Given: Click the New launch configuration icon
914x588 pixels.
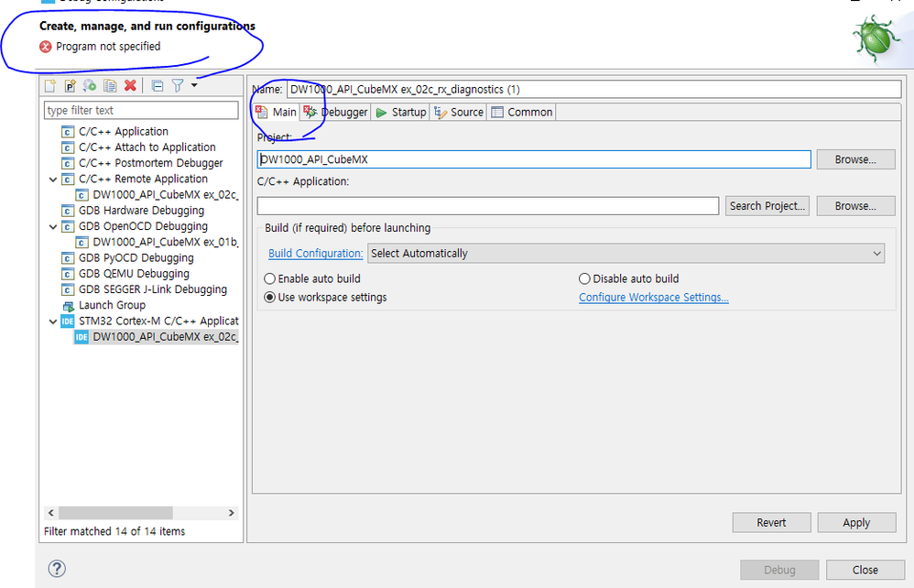Looking at the screenshot, I should click(50, 86).
